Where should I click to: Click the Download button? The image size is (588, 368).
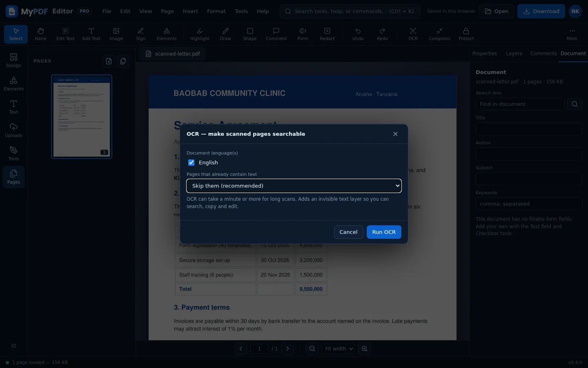coord(541,11)
